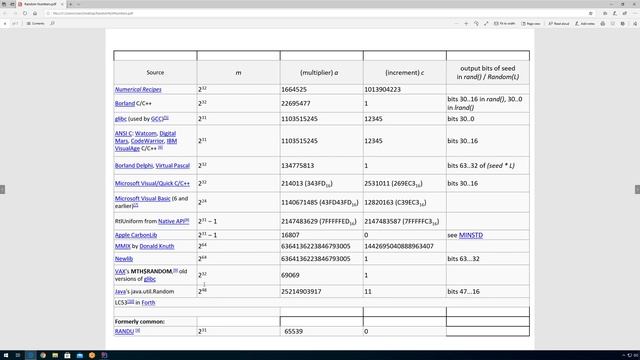Follow the GCC link
Viewport: 640px width, 360px height.
pyautogui.click(x=157, y=119)
